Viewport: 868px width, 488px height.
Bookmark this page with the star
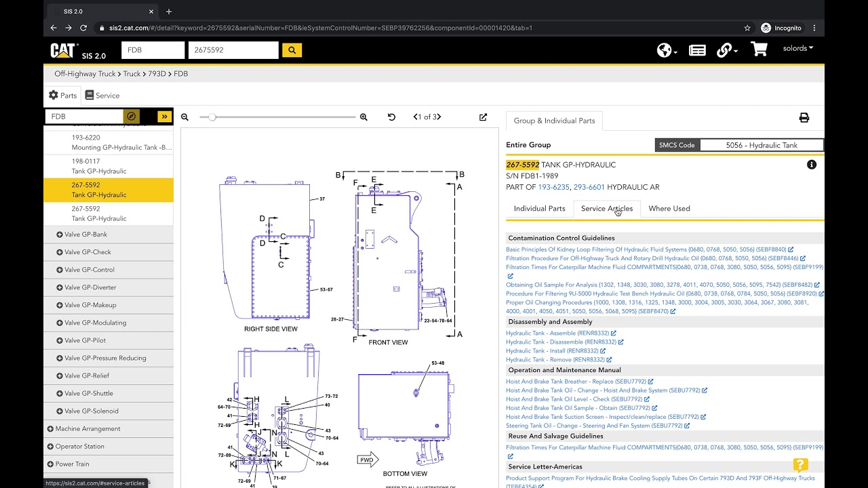click(x=747, y=28)
